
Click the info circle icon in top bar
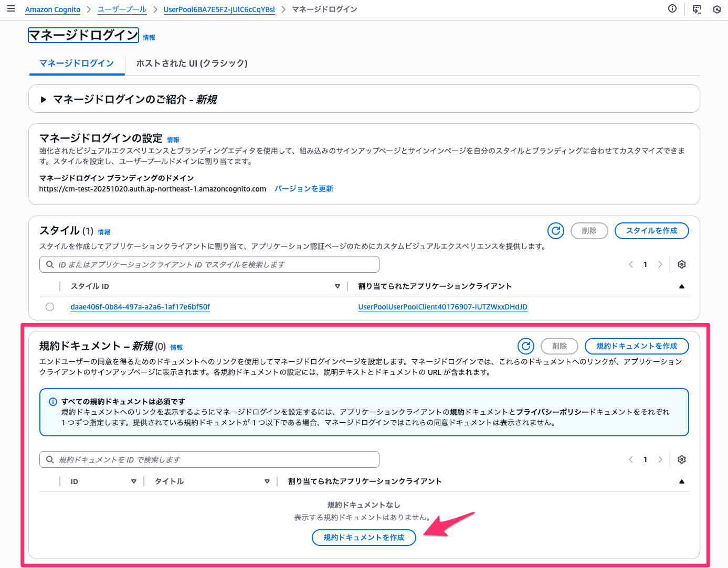pos(672,9)
